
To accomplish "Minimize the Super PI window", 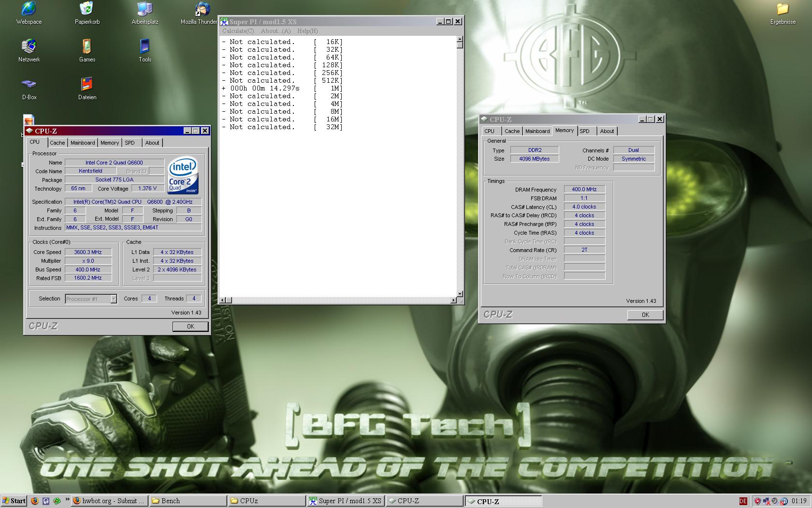I will coord(440,21).
